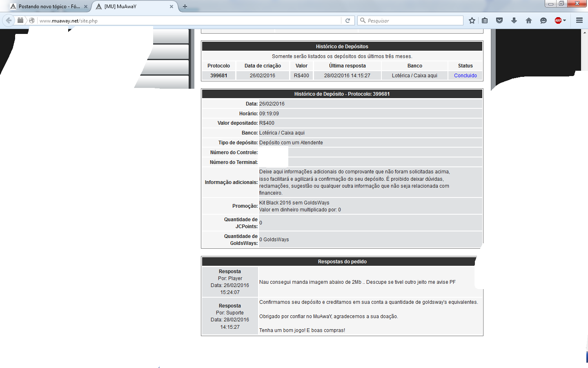588x368 pixels.
Task: Click the Pesquisar search field
Action: (x=413, y=20)
